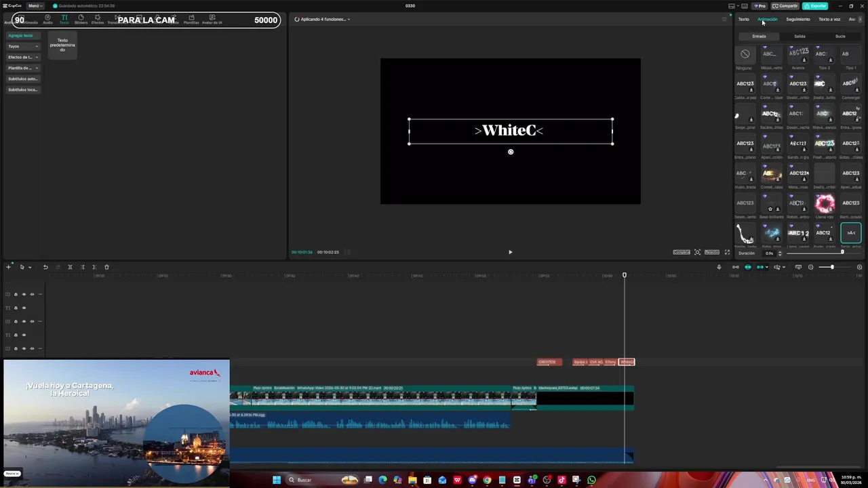This screenshot has width=868, height=488.
Task: Click the Comparar button under preview
Action: point(682,252)
